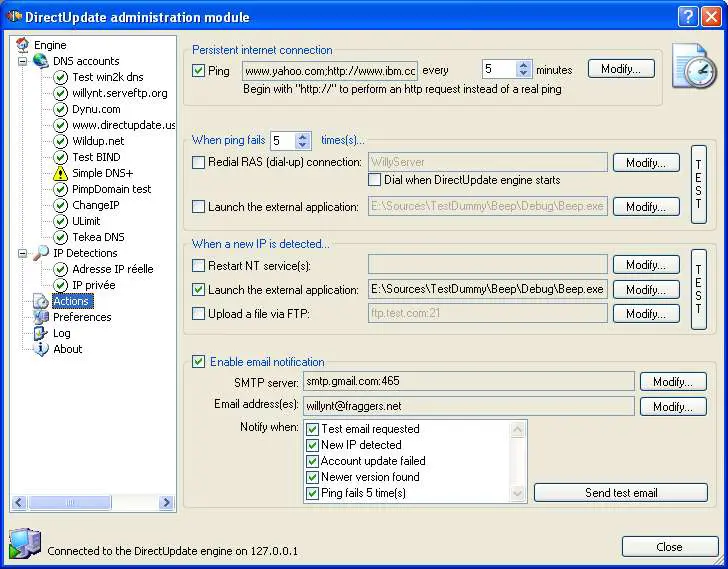The image size is (728, 569).
Task: Click the Log icon in sidebar
Action: pos(41,333)
